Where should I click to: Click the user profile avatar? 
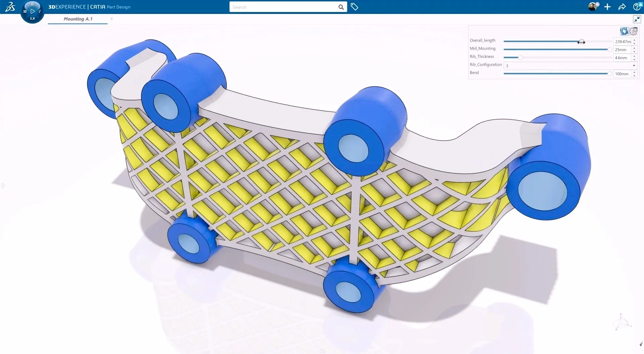[x=593, y=7]
